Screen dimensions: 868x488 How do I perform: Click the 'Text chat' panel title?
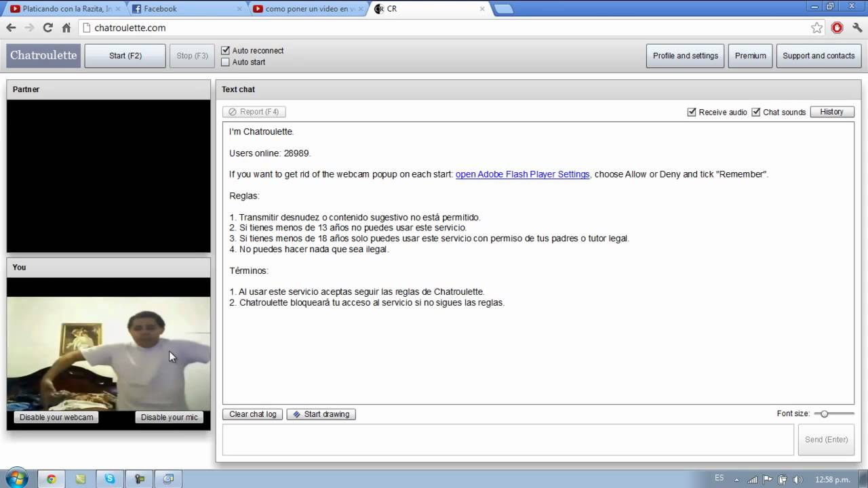click(238, 89)
